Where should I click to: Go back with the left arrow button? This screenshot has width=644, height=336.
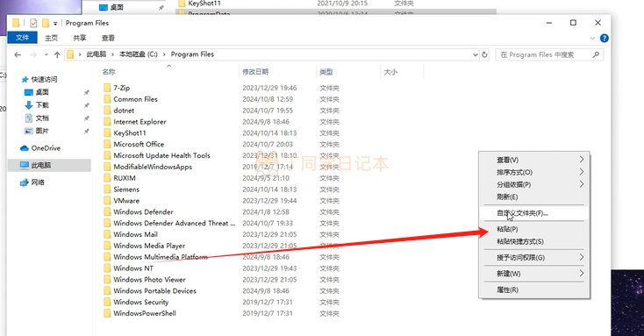[18, 54]
